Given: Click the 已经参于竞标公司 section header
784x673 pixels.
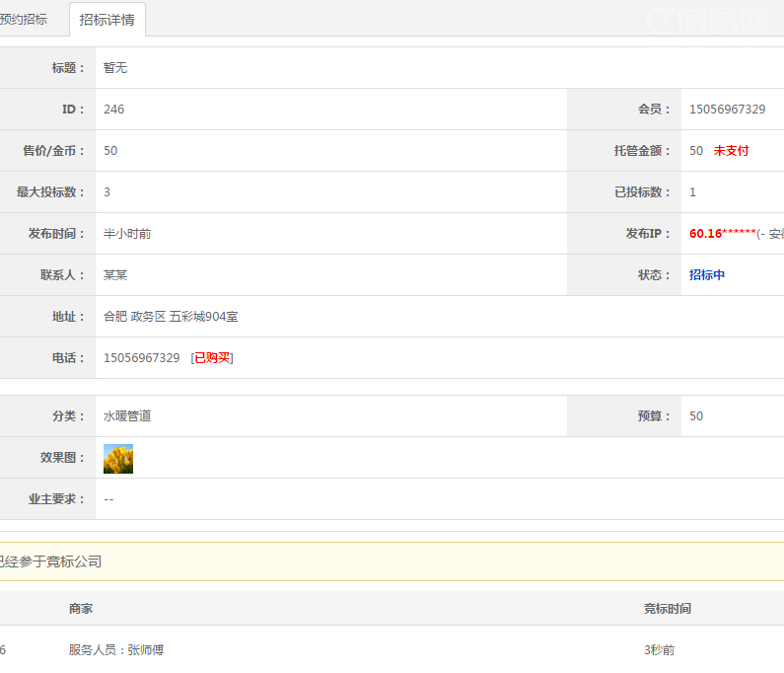Looking at the screenshot, I should coord(51,561).
